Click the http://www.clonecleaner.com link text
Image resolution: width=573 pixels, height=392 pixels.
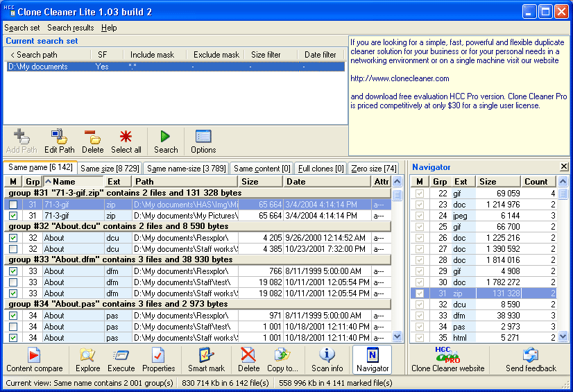tap(400, 78)
